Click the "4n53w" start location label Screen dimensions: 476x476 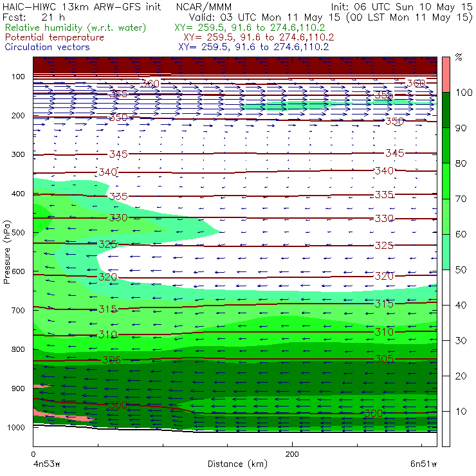(x=46, y=464)
